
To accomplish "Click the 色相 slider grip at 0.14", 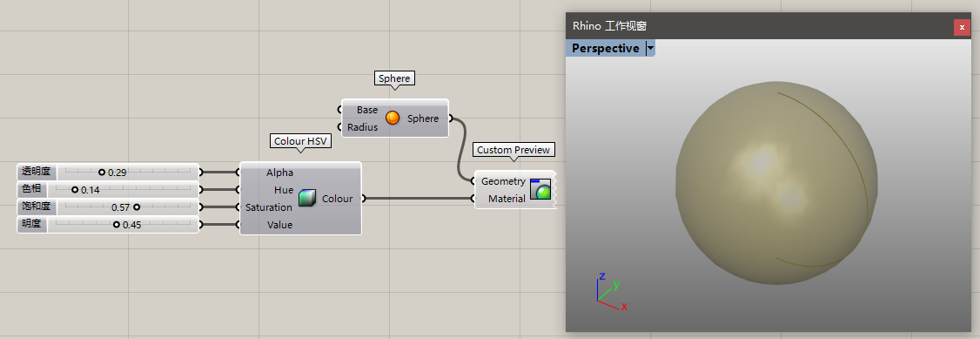I will (75, 189).
